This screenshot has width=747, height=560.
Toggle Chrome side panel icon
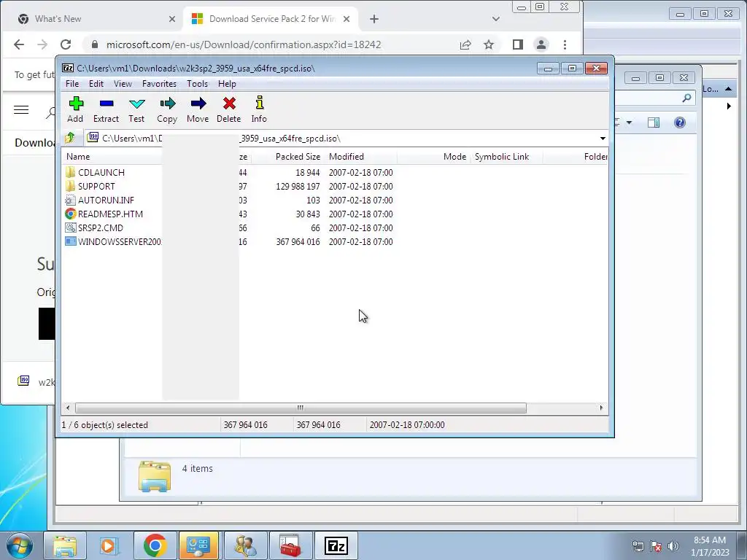click(x=518, y=44)
